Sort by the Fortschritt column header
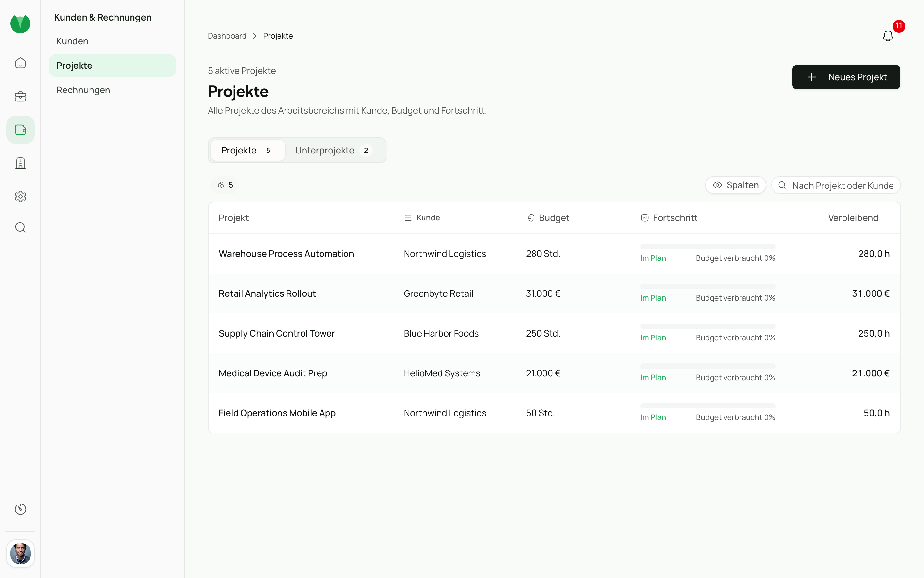Image resolution: width=924 pixels, height=578 pixels. pyautogui.click(x=669, y=218)
